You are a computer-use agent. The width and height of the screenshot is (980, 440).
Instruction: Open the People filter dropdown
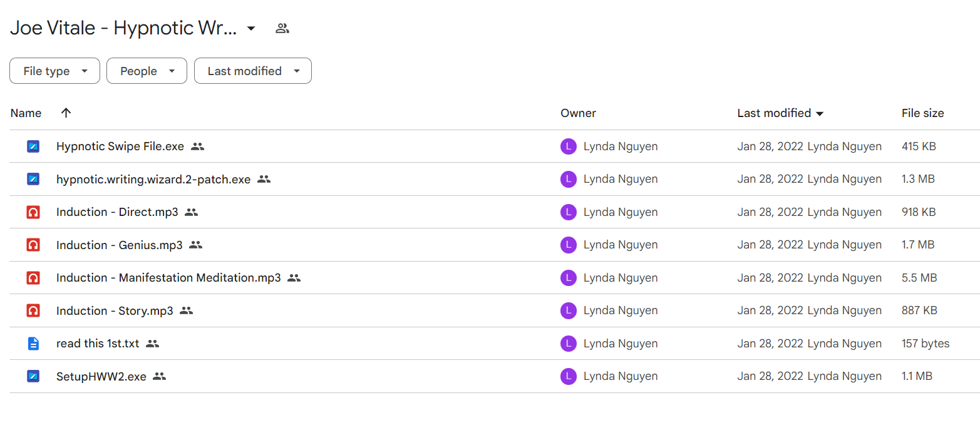click(147, 71)
